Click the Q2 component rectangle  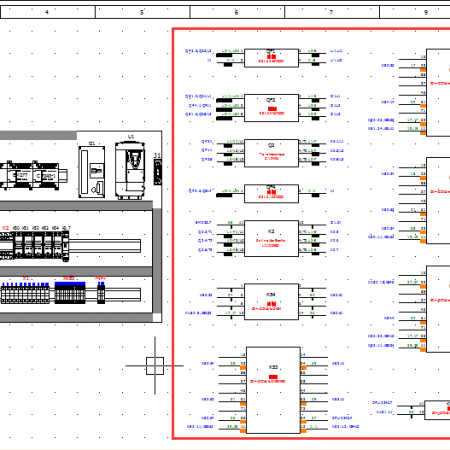(271, 153)
